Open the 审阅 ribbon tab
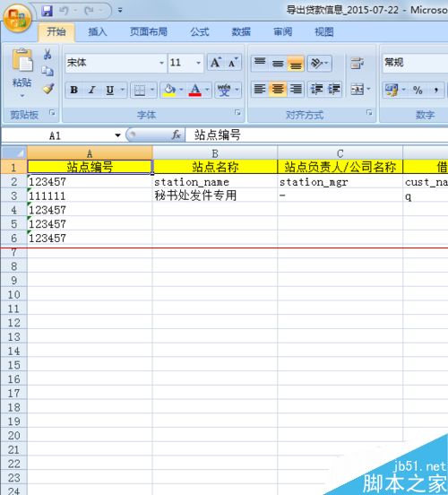This screenshot has width=448, height=495. click(282, 31)
